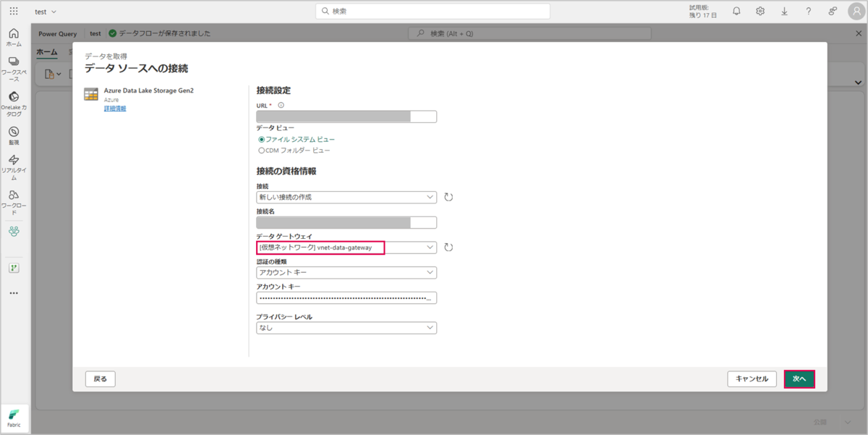Click the download icon in top bar

click(x=784, y=12)
